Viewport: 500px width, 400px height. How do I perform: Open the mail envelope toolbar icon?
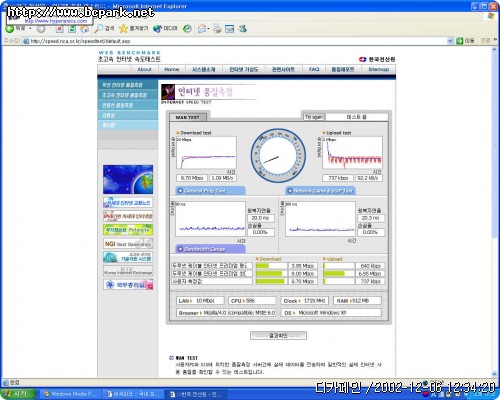click(202, 29)
